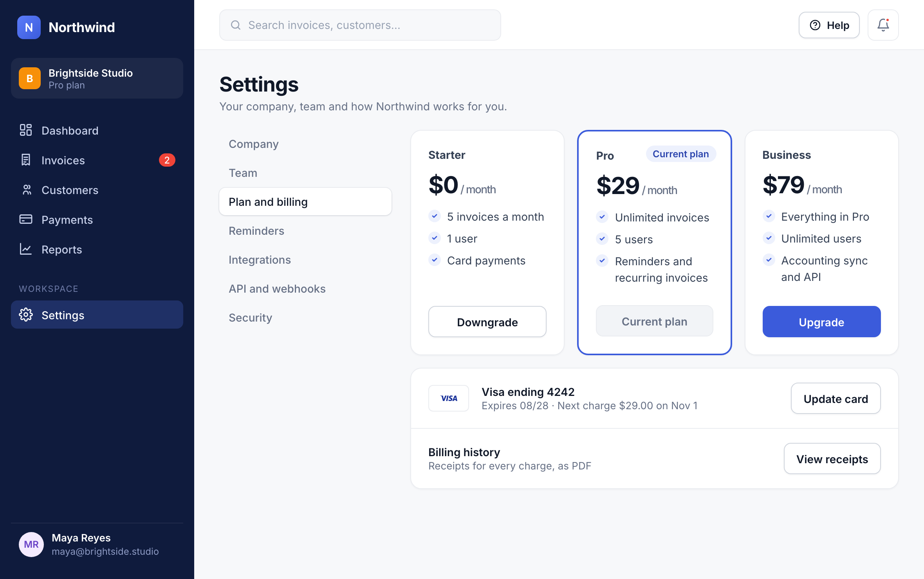The image size is (924, 579).
Task: Click the Current plan badge on Pro
Action: click(681, 154)
